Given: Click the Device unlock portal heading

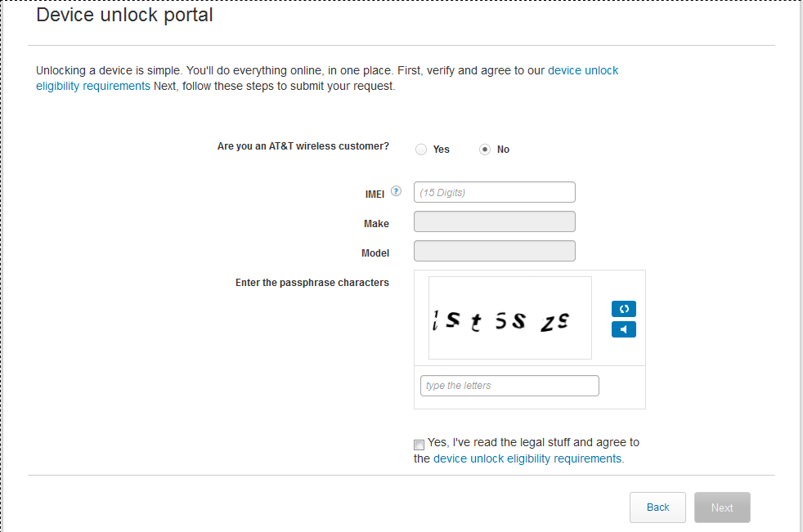Looking at the screenshot, I should 124,15.
